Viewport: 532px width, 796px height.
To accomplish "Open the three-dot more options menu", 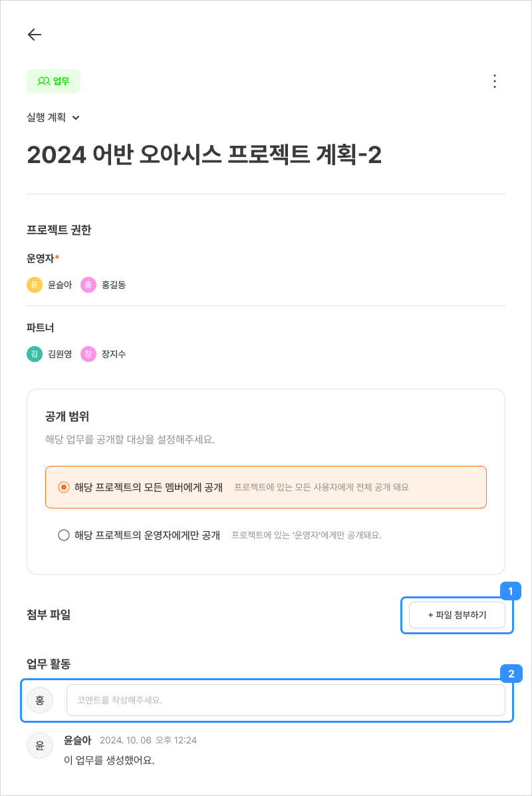I will click(x=494, y=81).
